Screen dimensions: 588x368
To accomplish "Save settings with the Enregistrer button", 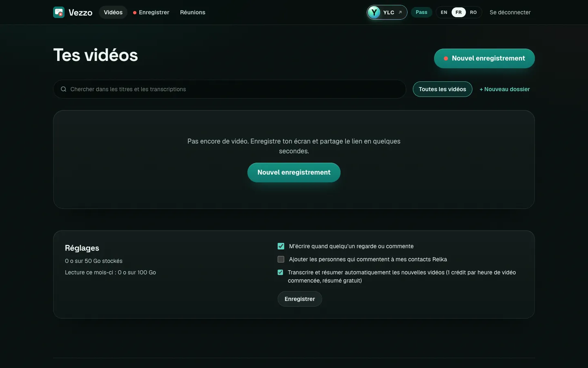I will coord(300,299).
